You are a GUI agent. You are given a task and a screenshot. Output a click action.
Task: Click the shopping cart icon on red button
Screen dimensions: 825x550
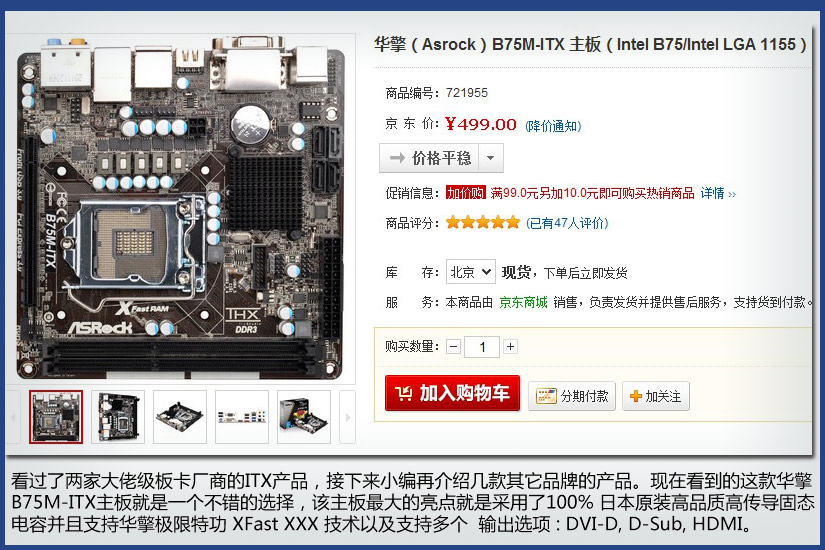point(404,393)
